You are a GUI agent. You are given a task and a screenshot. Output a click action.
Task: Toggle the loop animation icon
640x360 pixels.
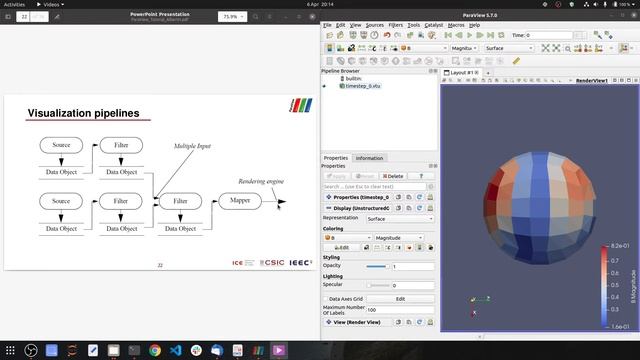501,36
